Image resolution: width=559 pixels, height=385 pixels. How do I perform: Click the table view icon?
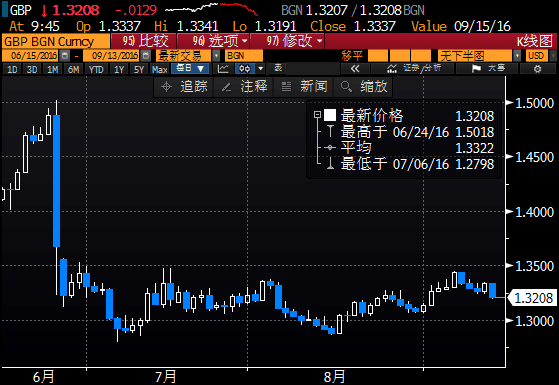278,68
